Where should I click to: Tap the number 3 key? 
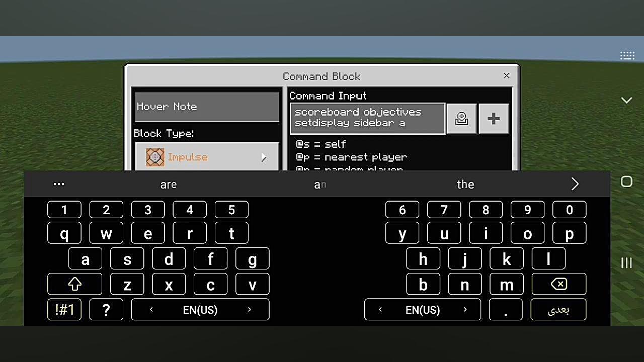click(148, 210)
